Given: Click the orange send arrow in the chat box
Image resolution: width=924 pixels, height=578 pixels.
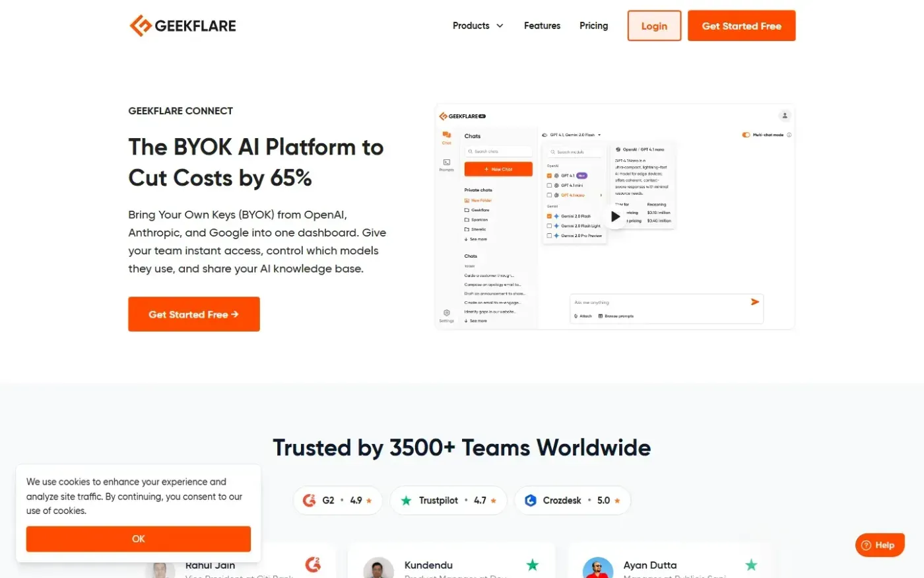Looking at the screenshot, I should [x=755, y=302].
